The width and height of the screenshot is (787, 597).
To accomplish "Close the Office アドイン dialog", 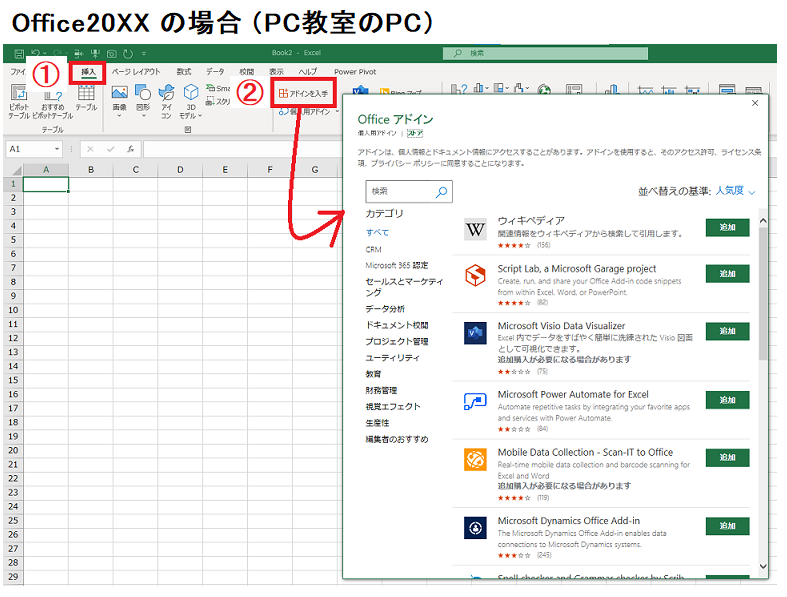I will point(755,103).
